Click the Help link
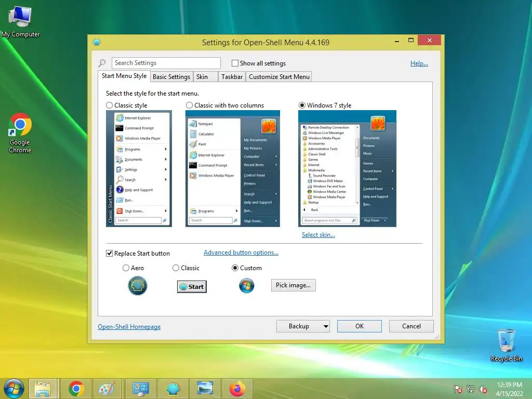This screenshot has height=399, width=532. click(x=419, y=63)
